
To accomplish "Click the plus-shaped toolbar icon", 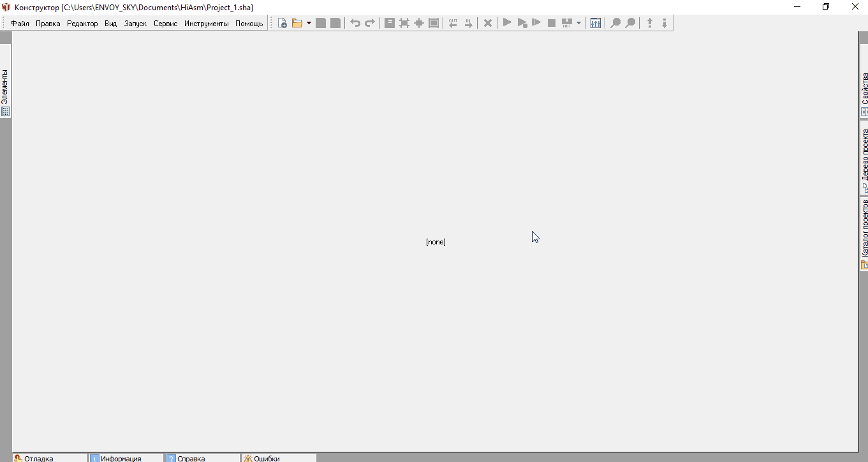I will pos(419,23).
